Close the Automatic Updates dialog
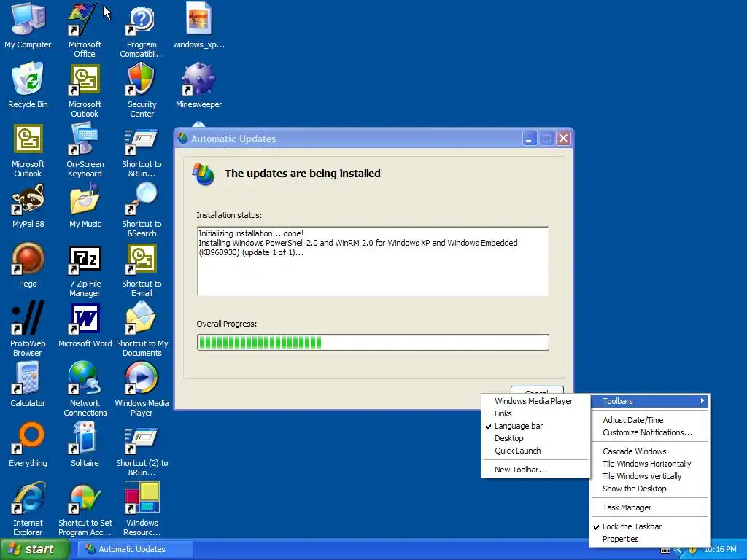Screen dimensions: 747x560 (563, 139)
